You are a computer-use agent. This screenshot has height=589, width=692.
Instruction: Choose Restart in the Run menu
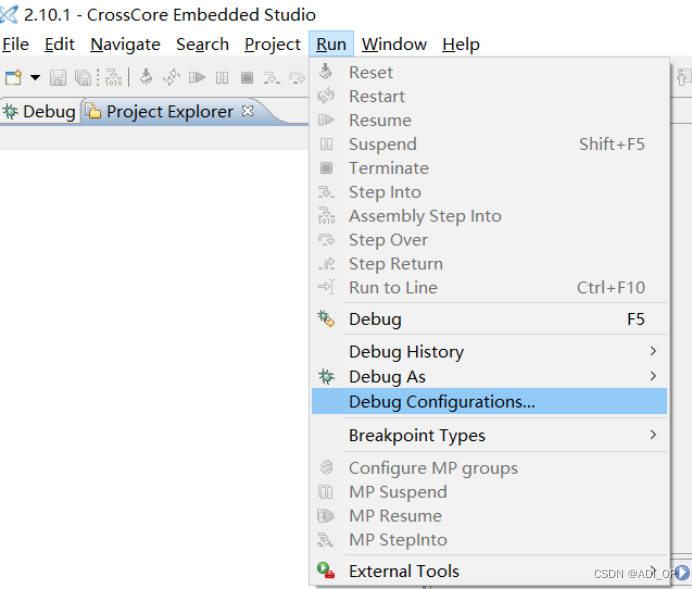click(489, 96)
